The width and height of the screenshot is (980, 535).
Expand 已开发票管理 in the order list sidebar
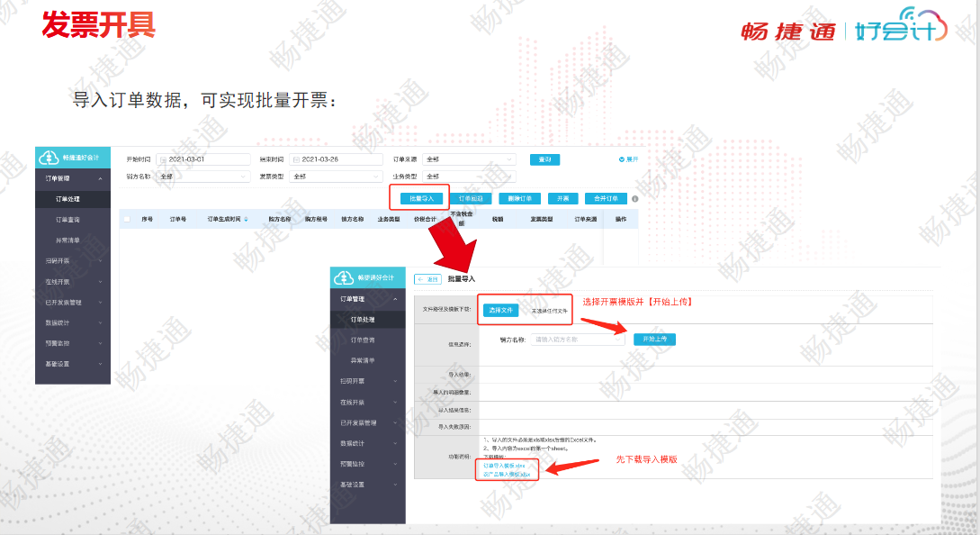pos(100,303)
